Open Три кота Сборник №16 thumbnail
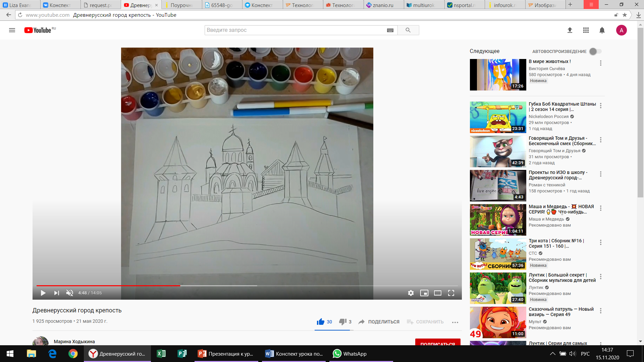 pyautogui.click(x=498, y=254)
